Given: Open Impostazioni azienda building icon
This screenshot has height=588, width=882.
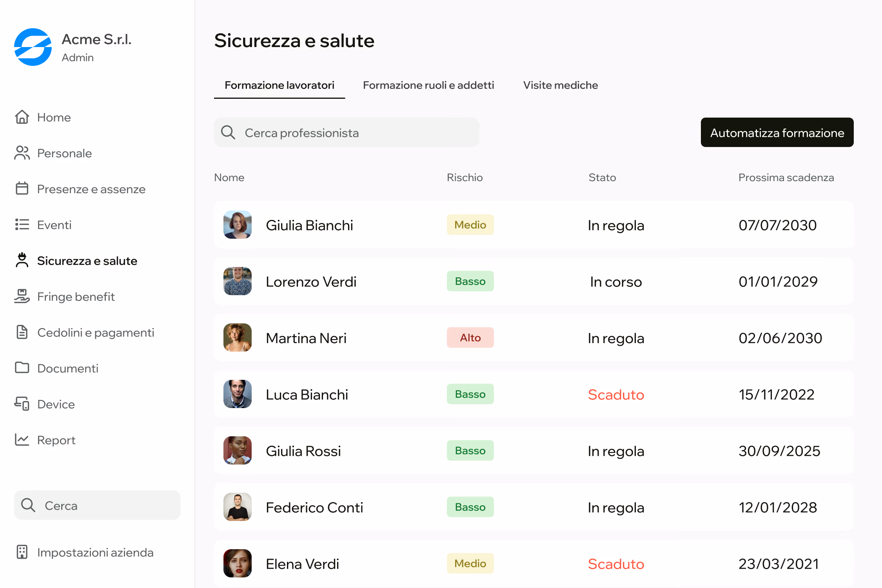Looking at the screenshot, I should tap(22, 552).
